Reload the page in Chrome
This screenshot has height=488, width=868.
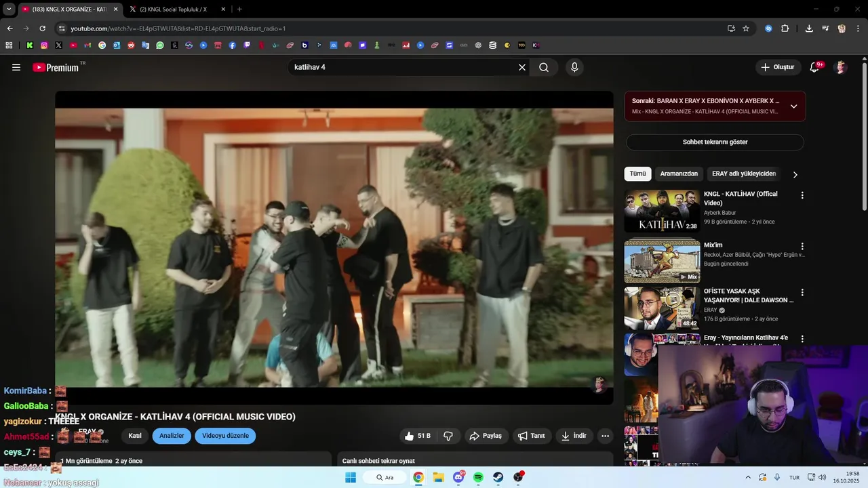click(x=42, y=28)
